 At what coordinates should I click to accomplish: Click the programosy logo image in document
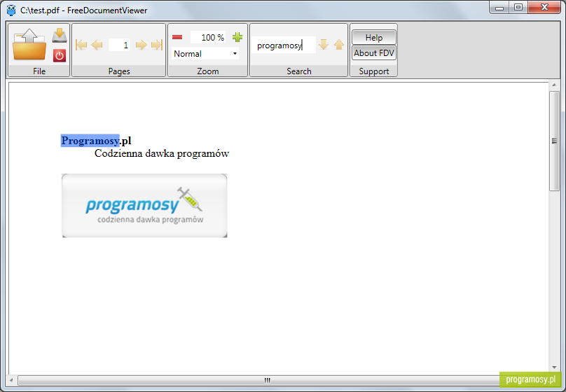pyautogui.click(x=144, y=206)
